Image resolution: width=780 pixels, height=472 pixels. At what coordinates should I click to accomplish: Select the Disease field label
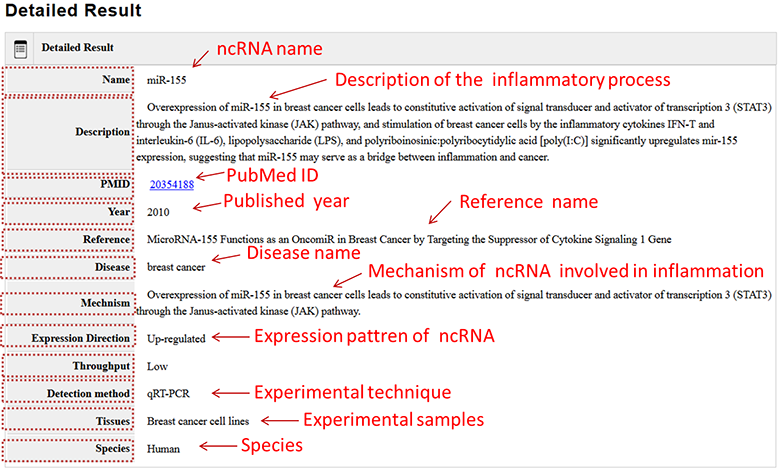pyautogui.click(x=109, y=266)
